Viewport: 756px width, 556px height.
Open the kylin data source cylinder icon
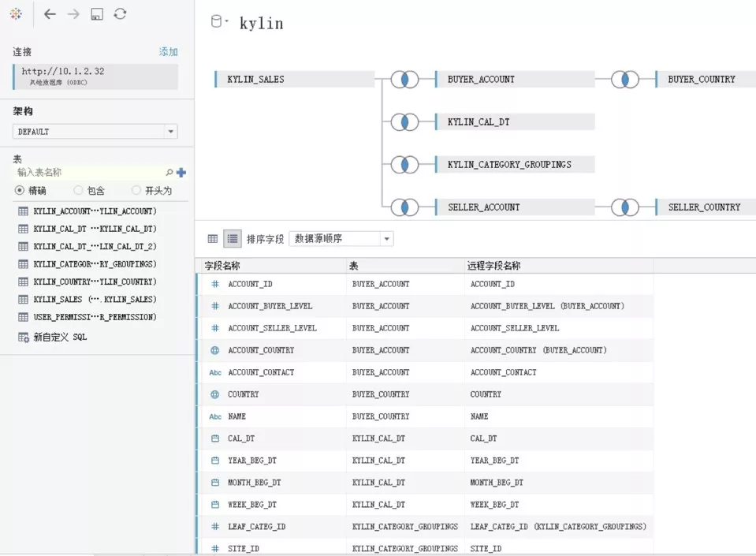(x=217, y=21)
